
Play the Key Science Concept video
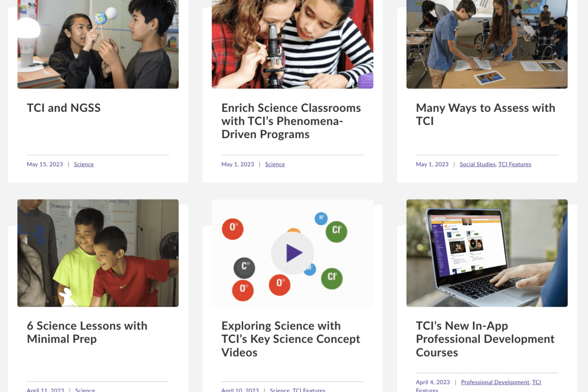tap(293, 253)
